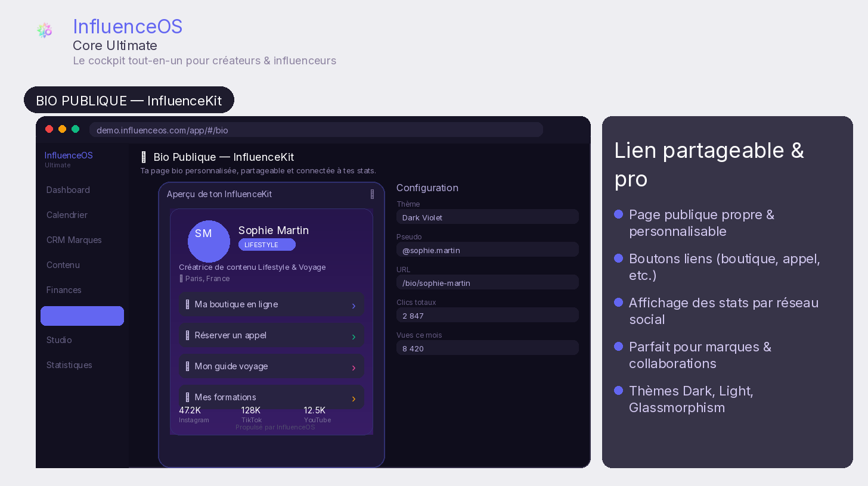
Task: Click the SM avatar circle
Action: pos(209,241)
